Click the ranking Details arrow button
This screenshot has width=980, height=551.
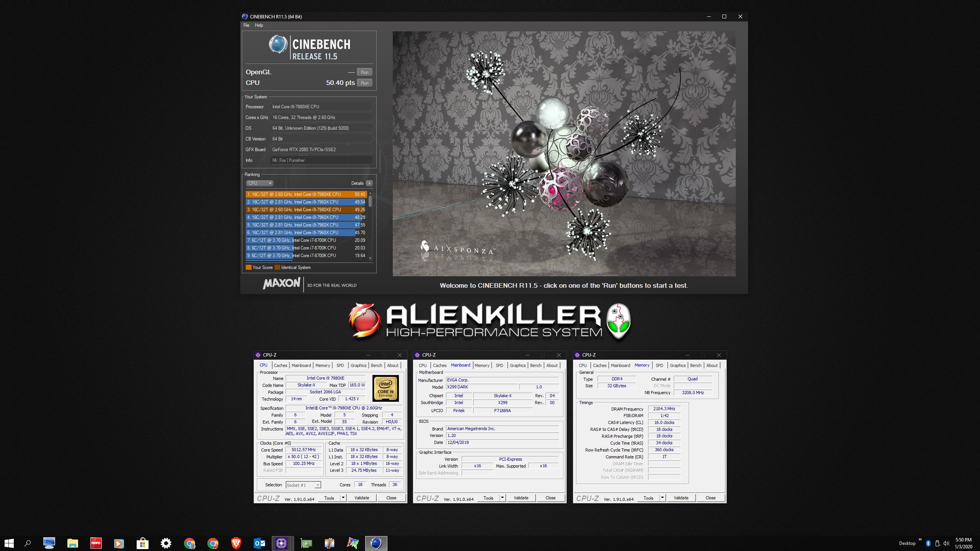[369, 183]
